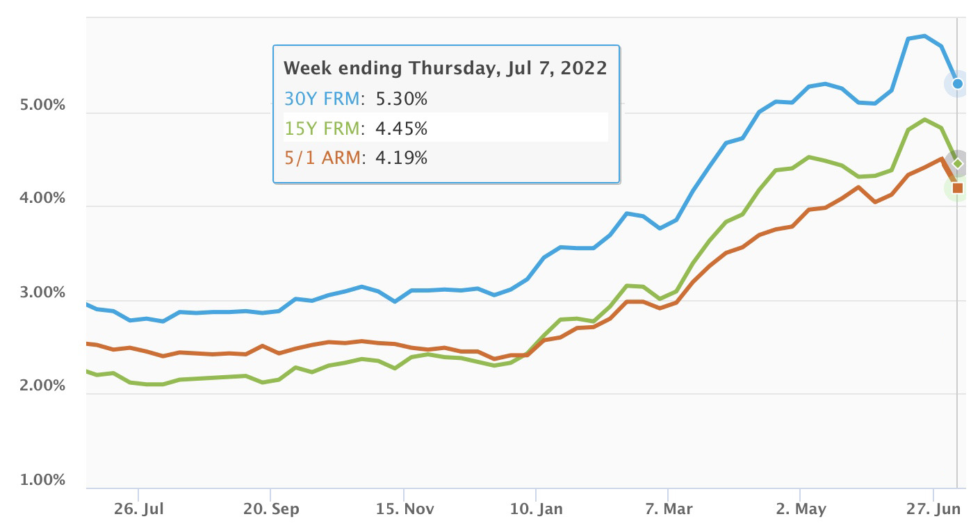Viewport: 980px width, 528px height.
Task: Click the 27. Jun x-axis date label
Action: point(934,509)
